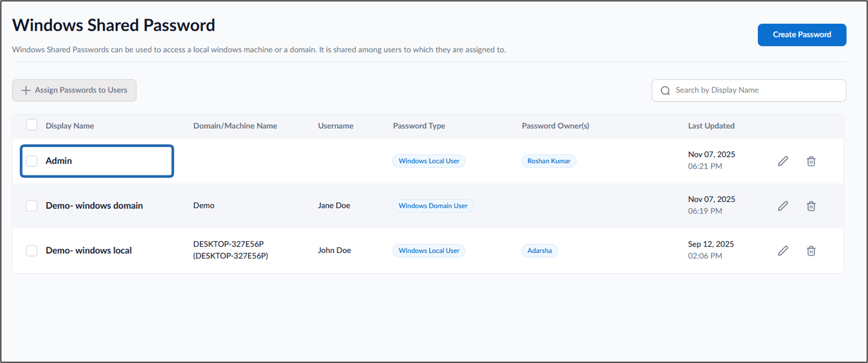The width and height of the screenshot is (868, 363).
Task: Select the Demo- windows domain checkbox
Action: tap(32, 206)
